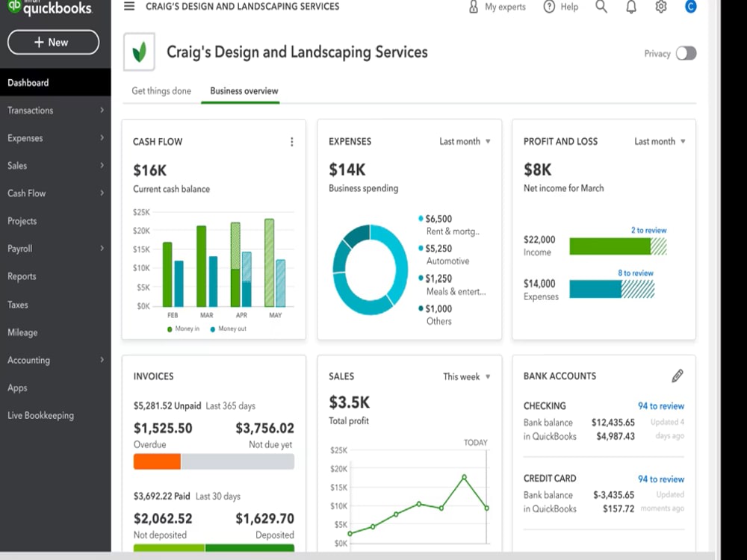
Task: Click the $1,000 Others legend entry
Action: coord(435,315)
